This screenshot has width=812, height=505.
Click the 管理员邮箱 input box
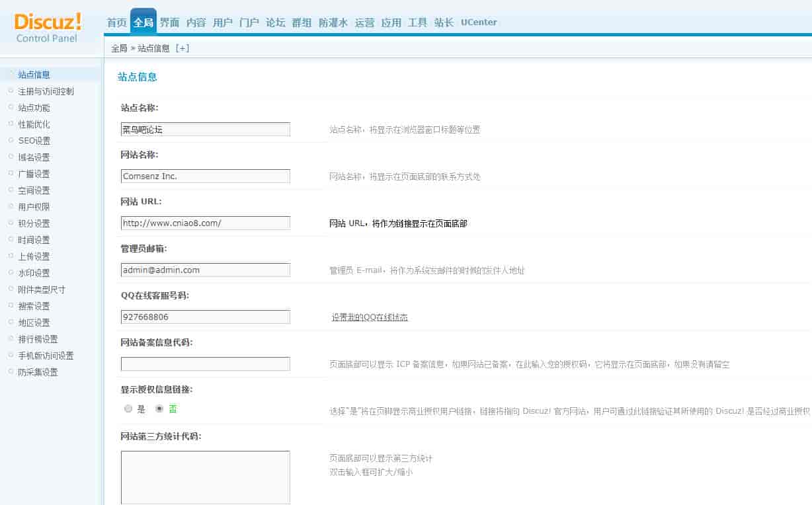[x=205, y=270]
